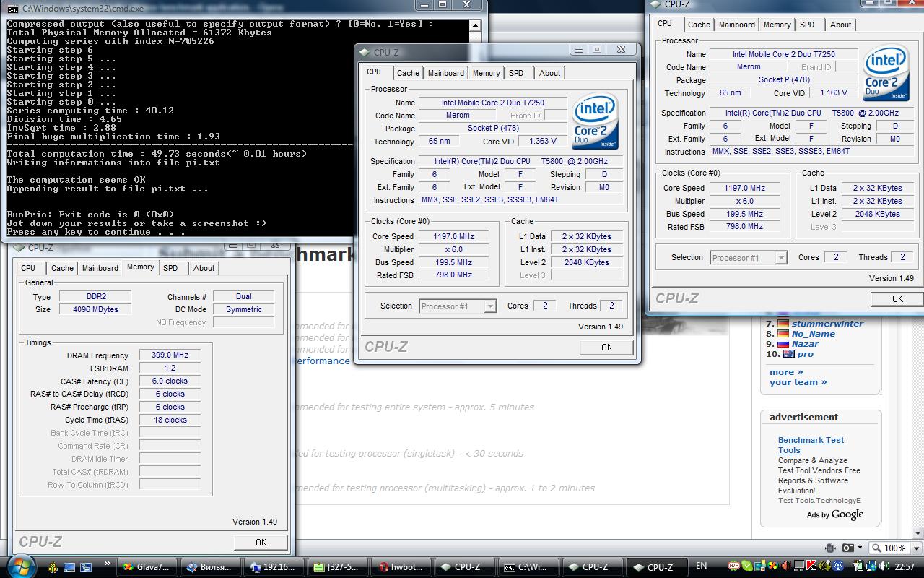924x578 pixels.
Task: Click the browser page scrollbar down arrow
Action: click(918, 533)
